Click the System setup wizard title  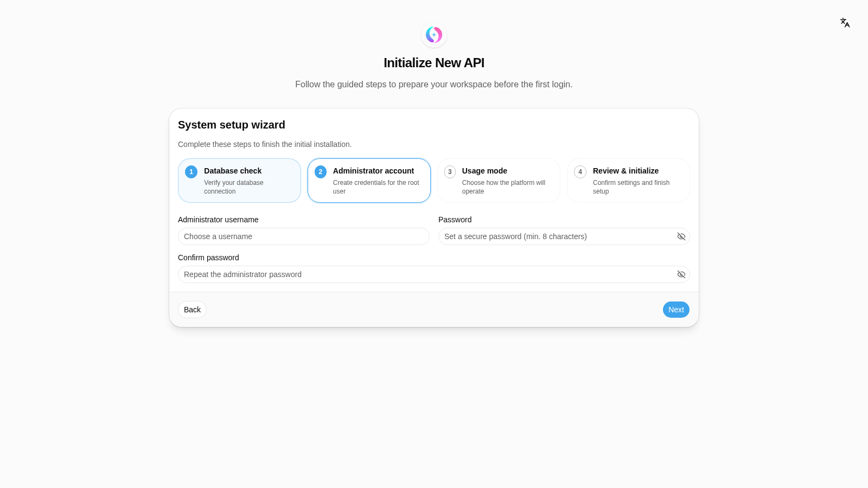pyautogui.click(x=232, y=125)
